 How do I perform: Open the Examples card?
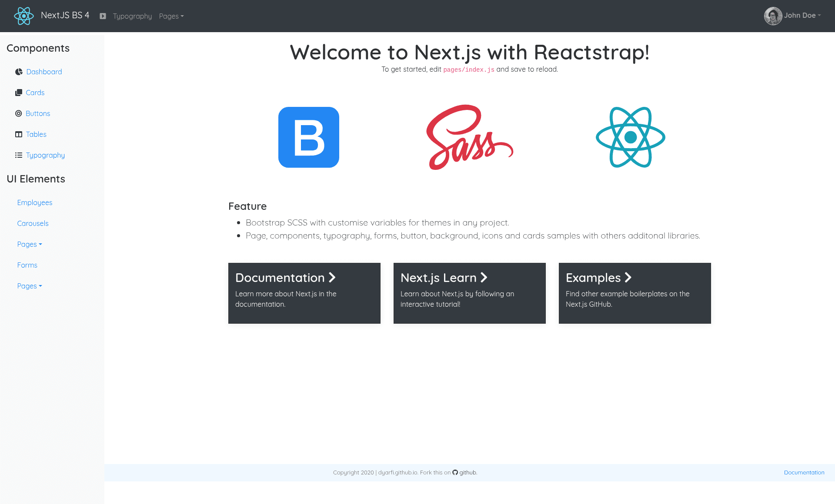pos(635,293)
